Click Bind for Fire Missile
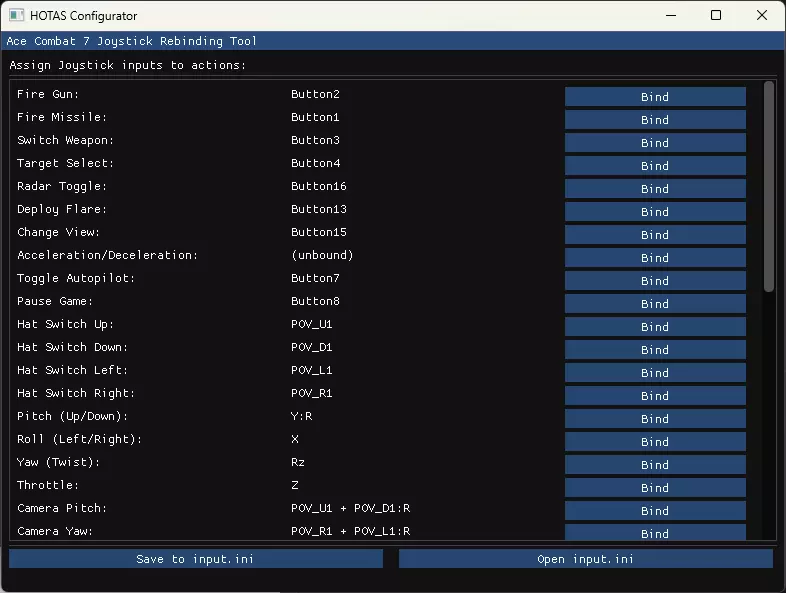The height and width of the screenshot is (593, 786). (x=655, y=120)
